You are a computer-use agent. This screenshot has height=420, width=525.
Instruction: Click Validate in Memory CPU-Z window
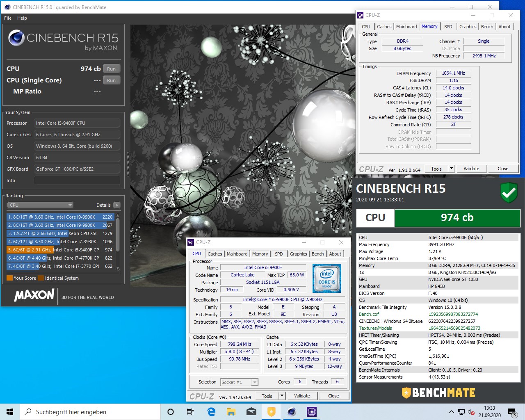coord(471,169)
